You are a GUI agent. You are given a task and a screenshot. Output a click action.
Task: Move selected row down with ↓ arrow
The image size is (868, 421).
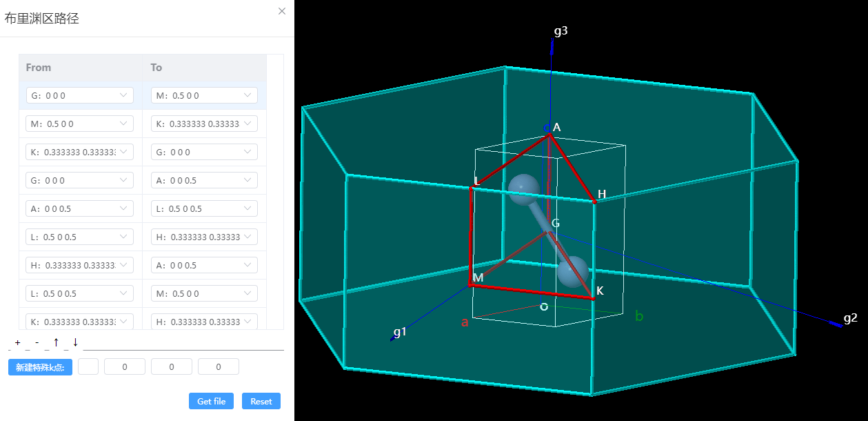click(75, 342)
